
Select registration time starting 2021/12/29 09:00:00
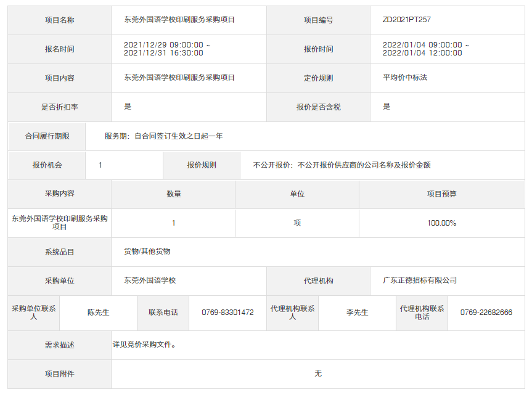coord(167,49)
